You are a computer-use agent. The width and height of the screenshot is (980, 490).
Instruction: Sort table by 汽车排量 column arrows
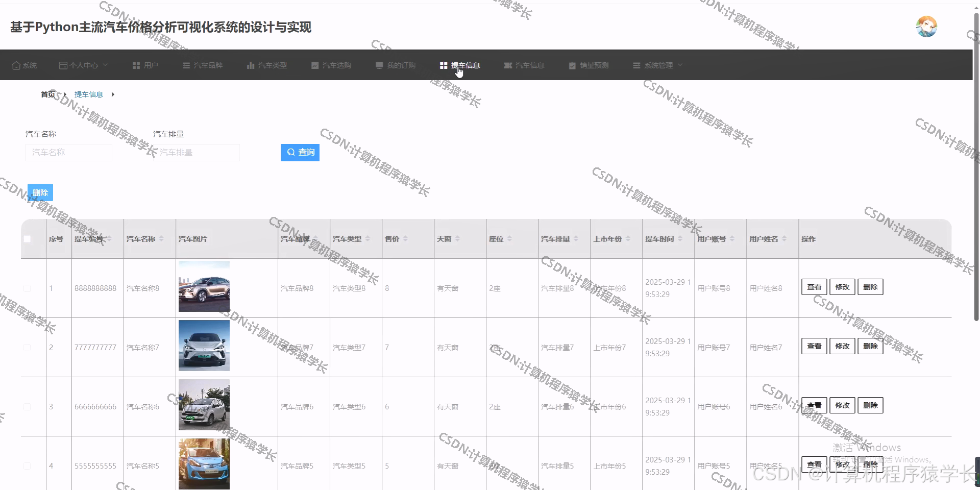(x=576, y=239)
